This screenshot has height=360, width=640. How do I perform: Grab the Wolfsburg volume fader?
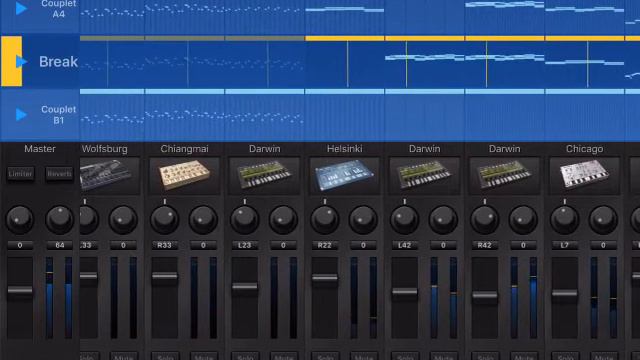89,276
